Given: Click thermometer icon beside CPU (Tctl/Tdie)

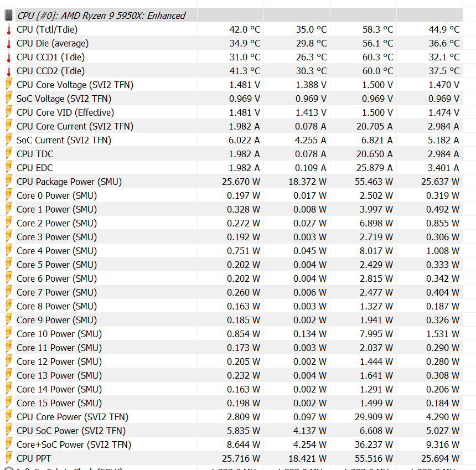Looking at the screenshot, I should point(9,29).
